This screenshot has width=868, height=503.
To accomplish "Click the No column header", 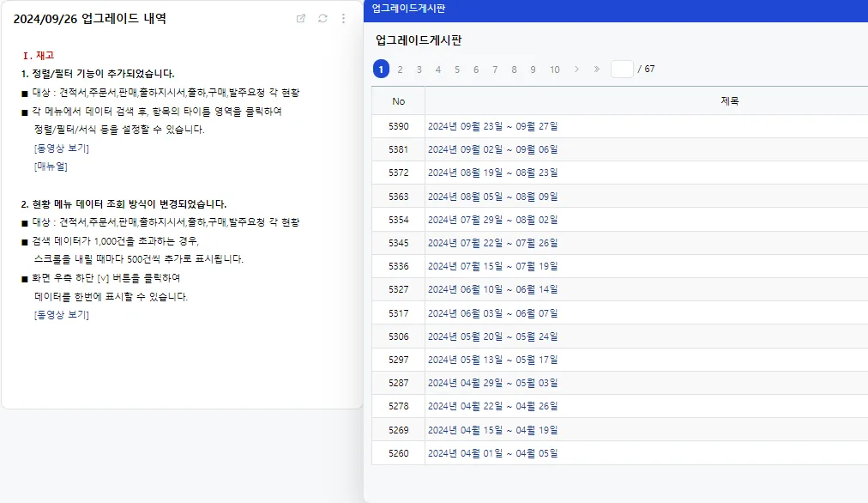I will 399,100.
